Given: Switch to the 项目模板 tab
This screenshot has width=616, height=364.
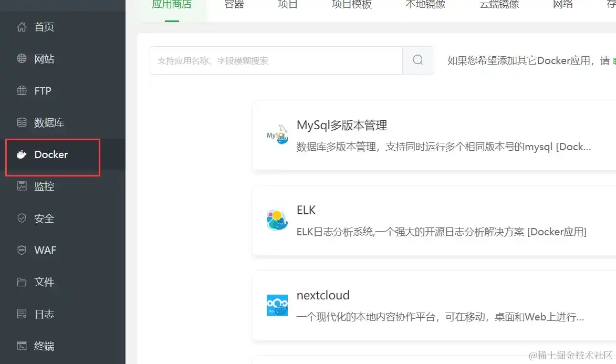Looking at the screenshot, I should (x=352, y=5).
